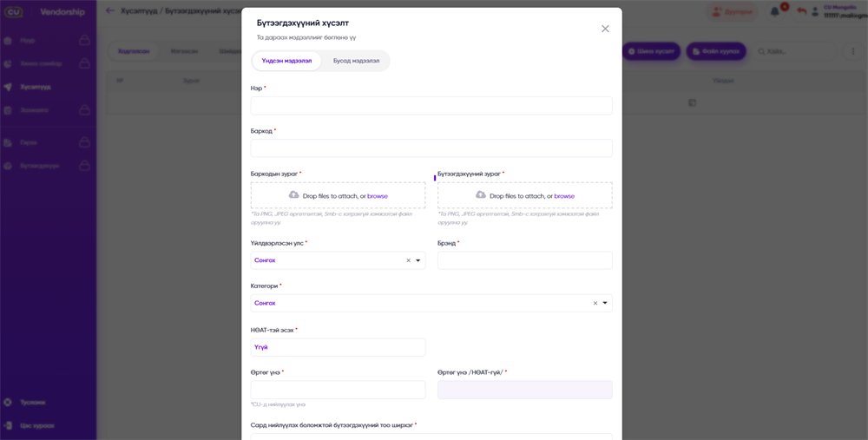
Task: Click Тусламж help icon in sidebar
Action: pyautogui.click(x=8, y=403)
